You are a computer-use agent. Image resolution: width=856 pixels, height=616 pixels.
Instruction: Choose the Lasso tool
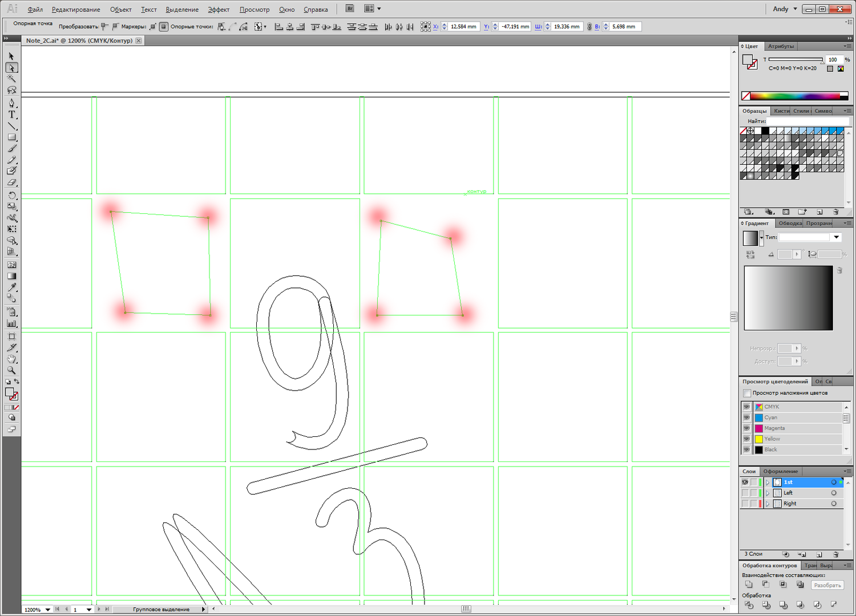pos(11,90)
